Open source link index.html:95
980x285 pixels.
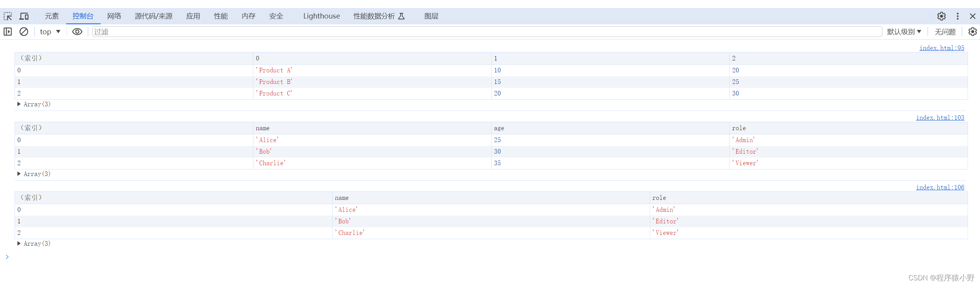coord(942,48)
